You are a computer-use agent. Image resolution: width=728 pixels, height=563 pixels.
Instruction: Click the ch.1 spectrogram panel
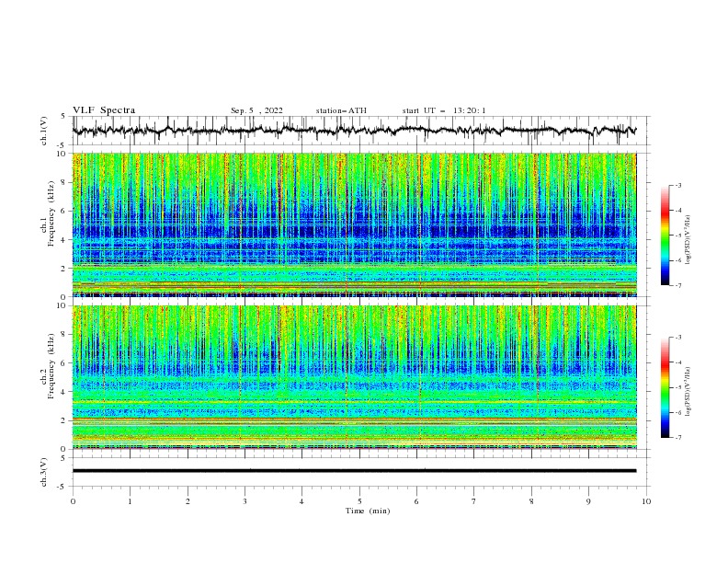[354, 224]
